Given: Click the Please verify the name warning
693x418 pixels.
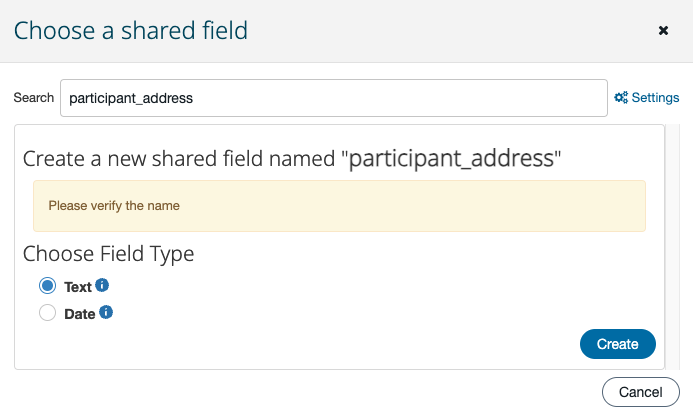Looking at the screenshot, I should point(339,206).
